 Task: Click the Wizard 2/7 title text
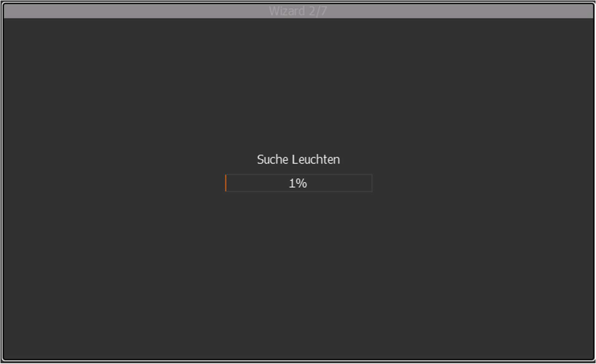[298, 11]
